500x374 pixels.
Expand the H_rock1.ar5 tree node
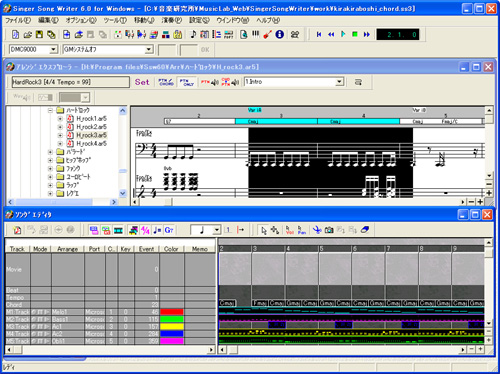click(60, 118)
